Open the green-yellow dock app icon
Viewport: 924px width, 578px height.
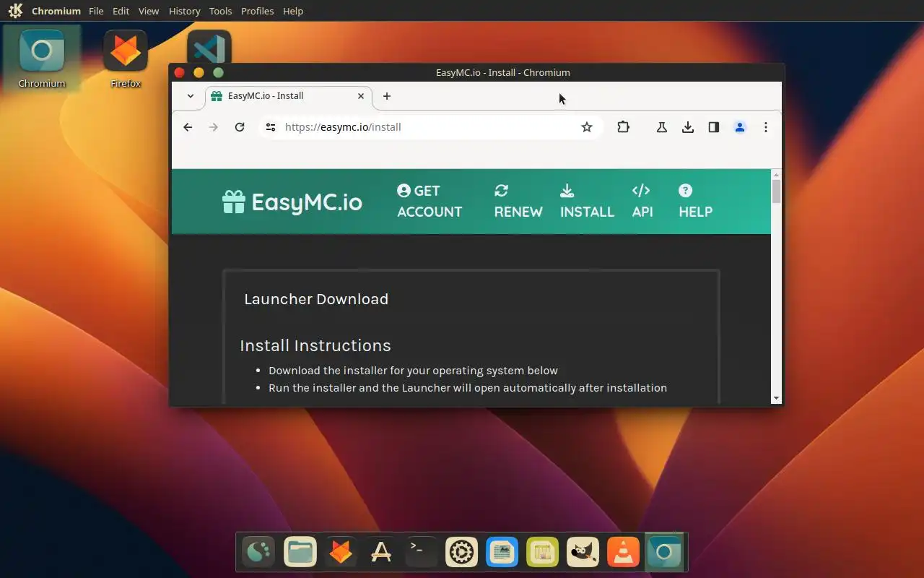(543, 553)
